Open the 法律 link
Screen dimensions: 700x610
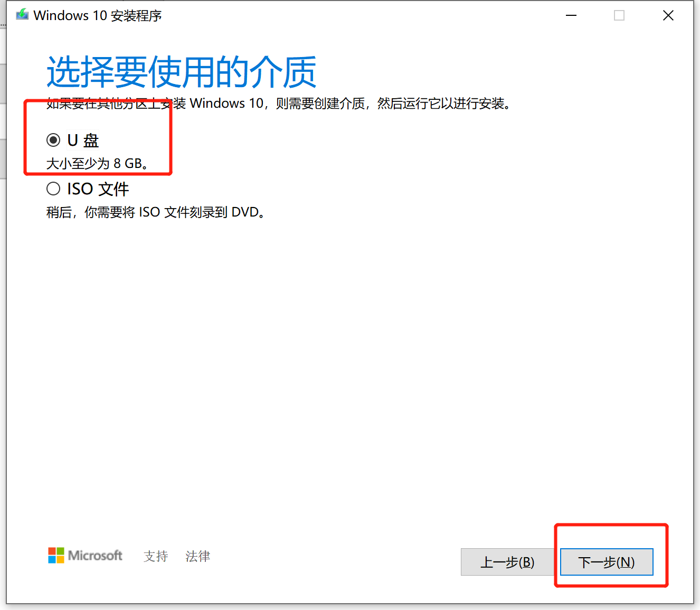coord(198,556)
